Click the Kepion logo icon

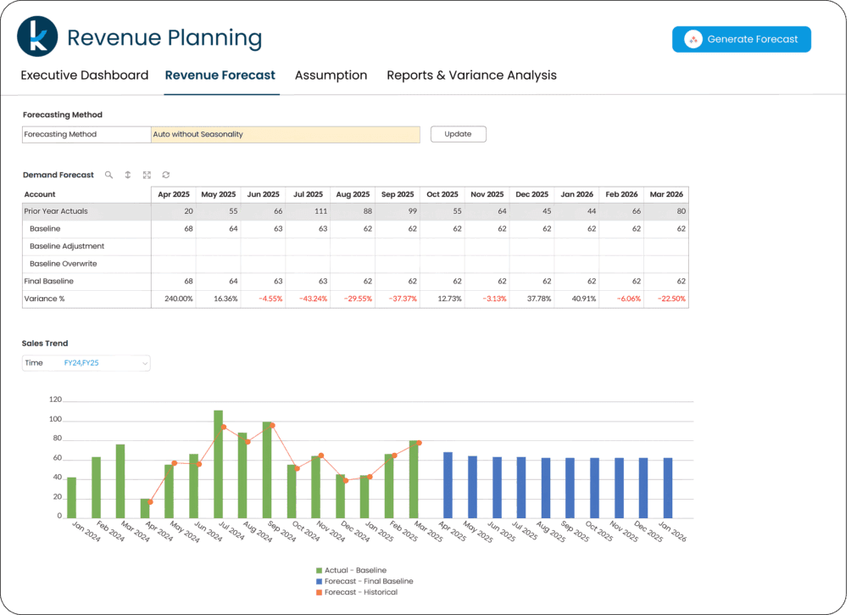point(37,37)
